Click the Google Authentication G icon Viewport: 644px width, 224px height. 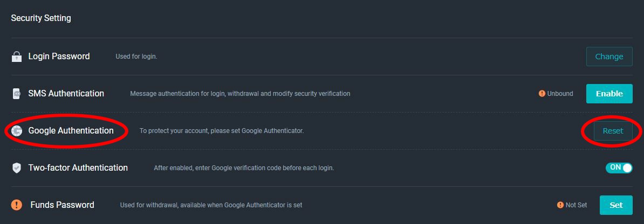pyautogui.click(x=17, y=131)
